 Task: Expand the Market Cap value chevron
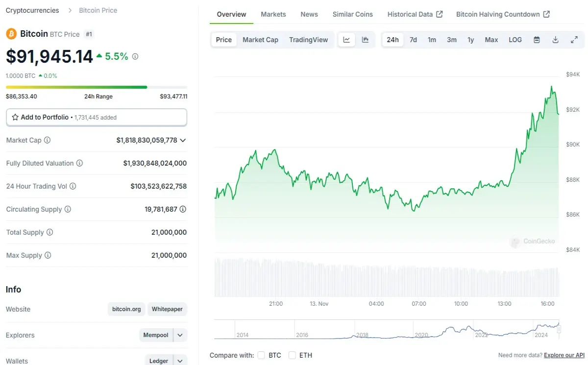183,140
